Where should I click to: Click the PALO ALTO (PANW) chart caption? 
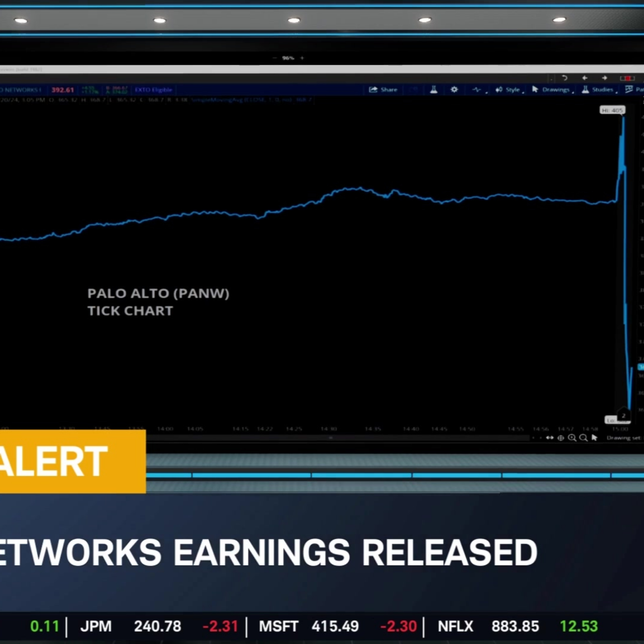point(158,294)
